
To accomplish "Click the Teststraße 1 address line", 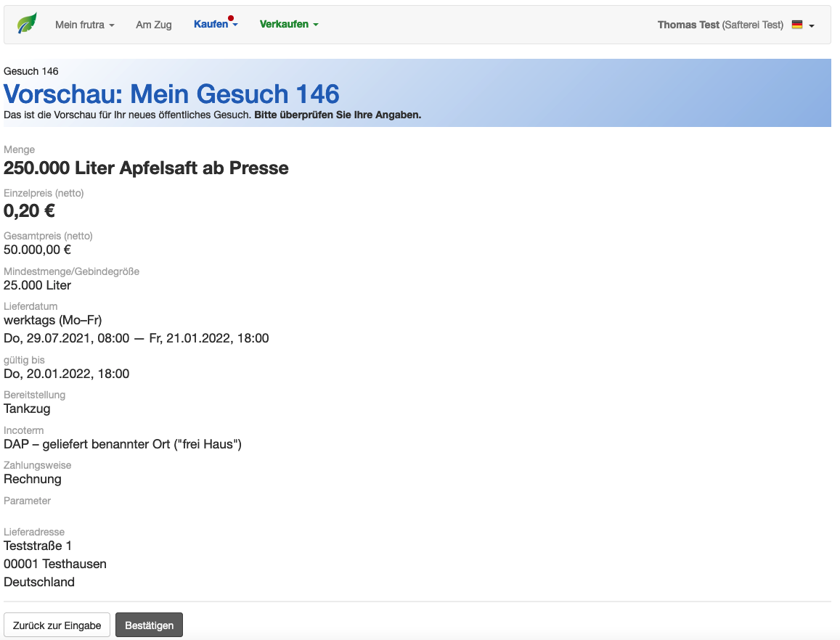I will (38, 546).
